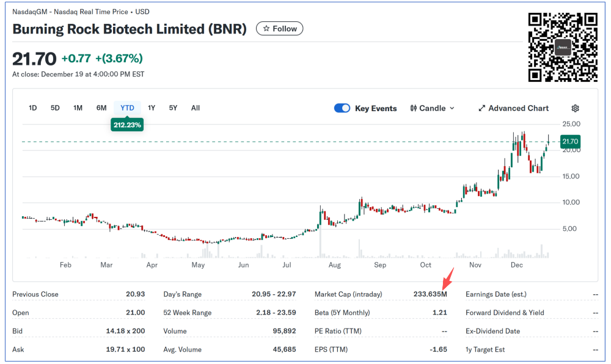The height and width of the screenshot is (364, 611).
Task: Expand the Candle chart type dropdown chevron
Action: coord(452,108)
